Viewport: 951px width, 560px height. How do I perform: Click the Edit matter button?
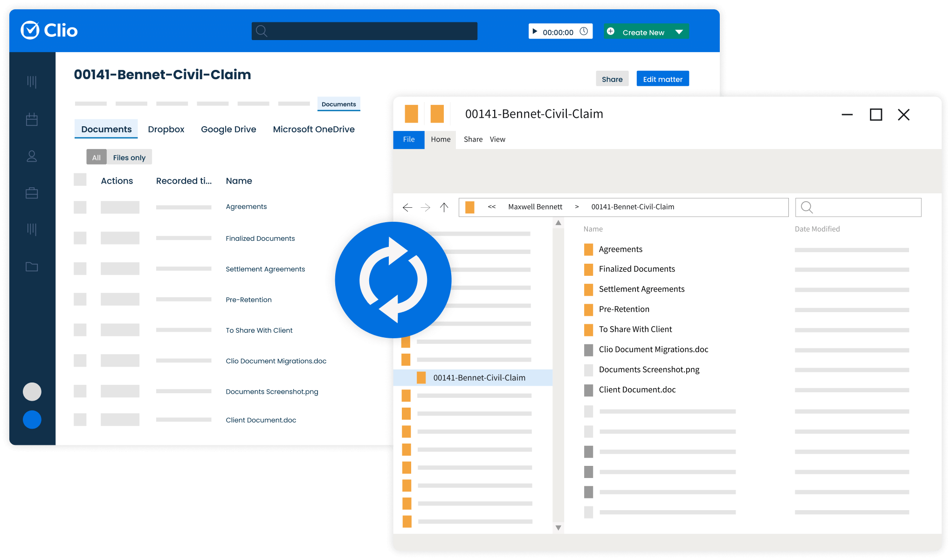(x=662, y=79)
